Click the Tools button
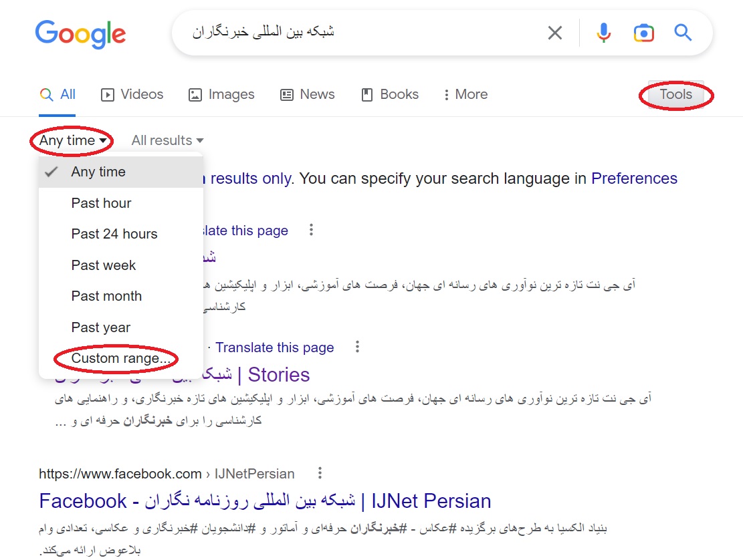This screenshot has width=743, height=560. (675, 94)
